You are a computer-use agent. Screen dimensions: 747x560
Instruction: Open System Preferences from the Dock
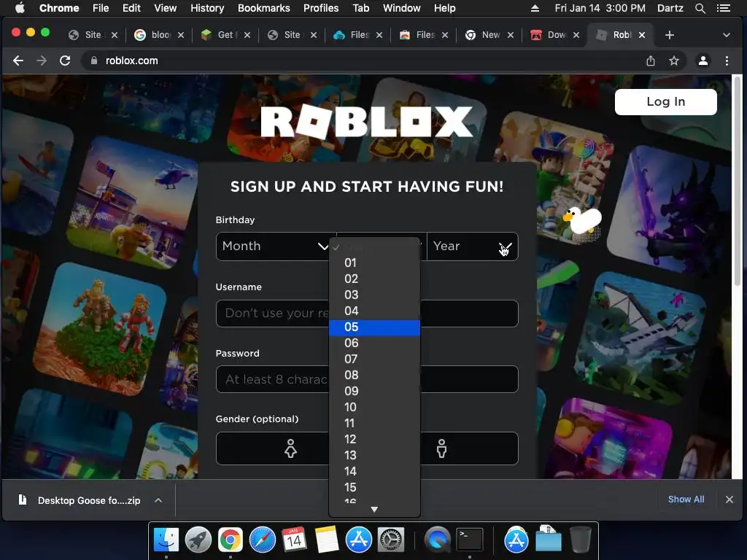click(391, 540)
